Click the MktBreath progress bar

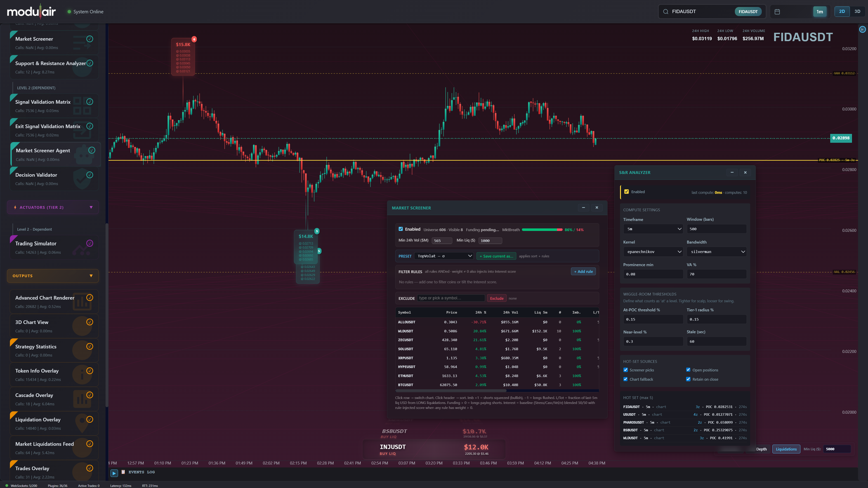coord(542,229)
